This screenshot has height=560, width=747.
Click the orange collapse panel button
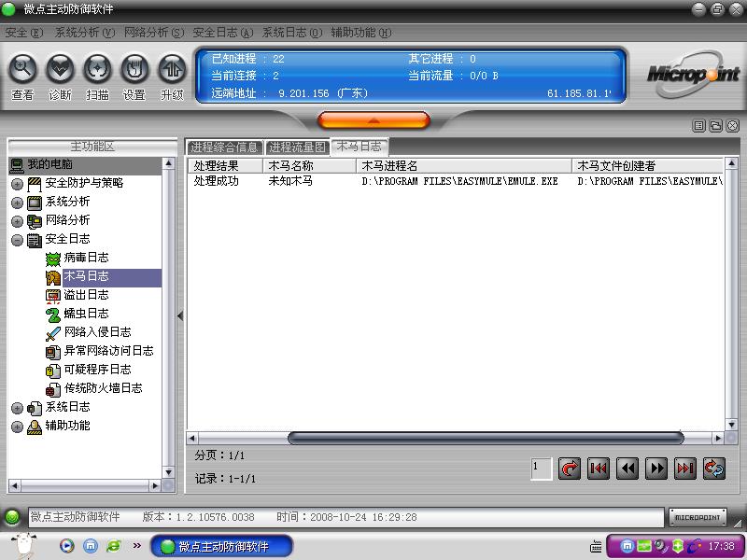[x=373, y=120]
